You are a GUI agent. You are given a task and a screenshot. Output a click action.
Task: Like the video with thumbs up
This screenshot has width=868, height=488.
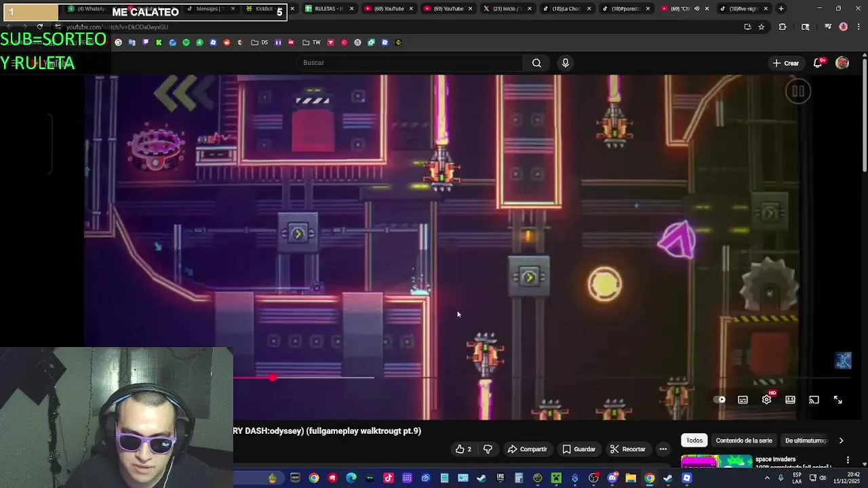[x=464, y=449]
